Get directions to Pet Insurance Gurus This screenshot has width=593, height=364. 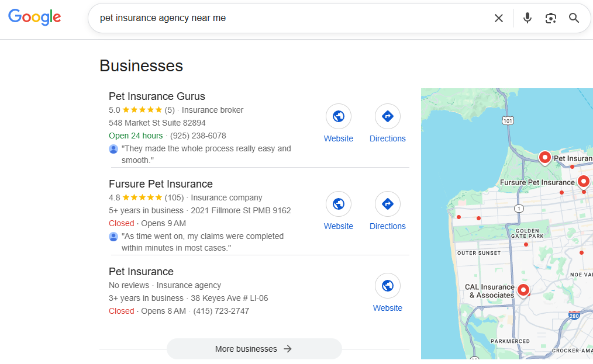387,116
